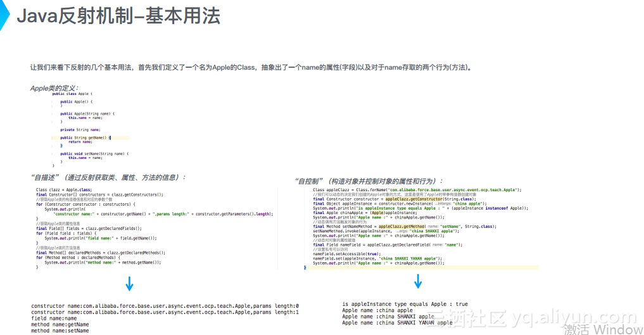Click the code line "public class Apple {"
Screen dimensions: 644x335
(x=72, y=94)
